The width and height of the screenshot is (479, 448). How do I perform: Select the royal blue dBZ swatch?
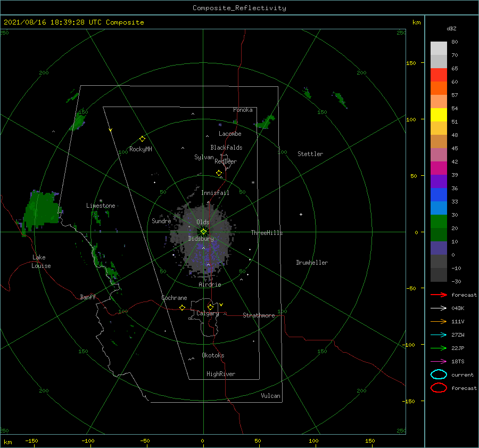pos(439,195)
